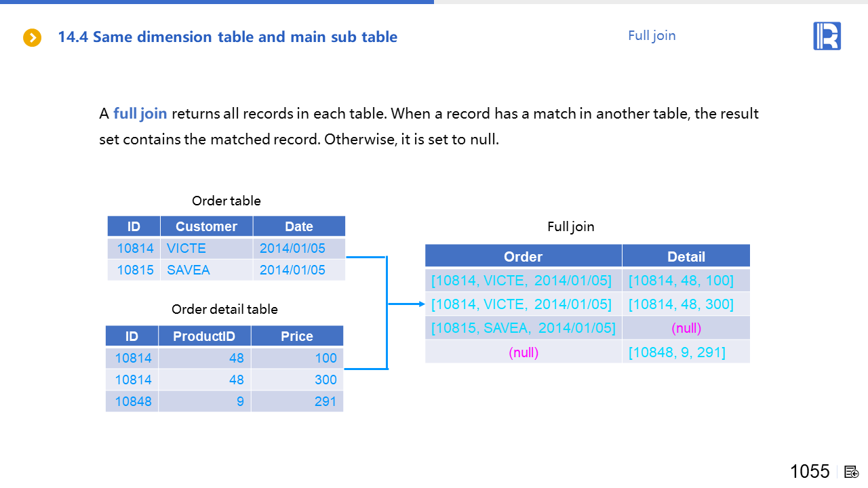
Task: Click the (null) value in the Detail column
Action: [686, 328]
